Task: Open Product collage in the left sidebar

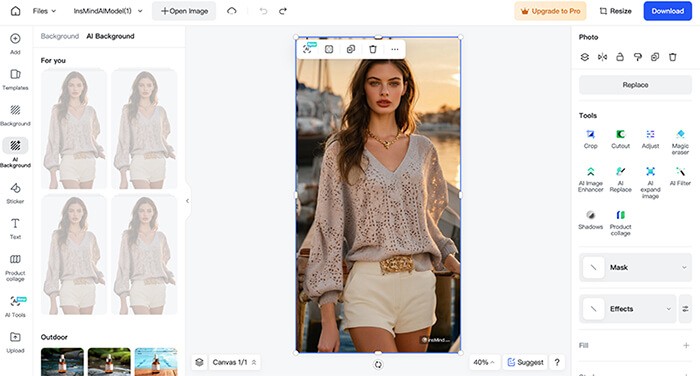Action: (x=15, y=268)
